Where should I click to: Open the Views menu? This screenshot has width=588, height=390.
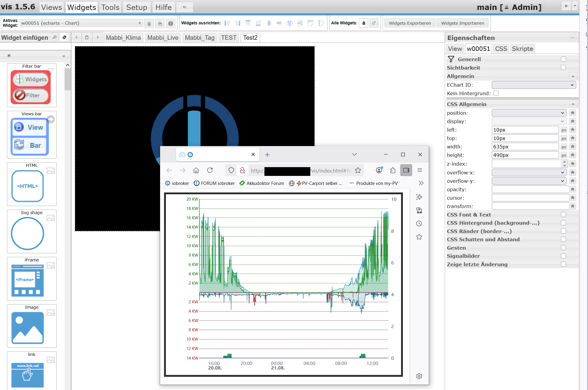pos(52,7)
